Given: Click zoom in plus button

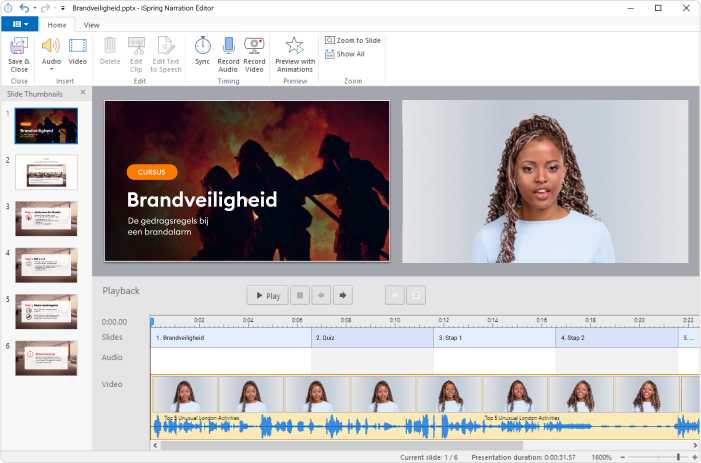Looking at the screenshot, I should point(695,457).
